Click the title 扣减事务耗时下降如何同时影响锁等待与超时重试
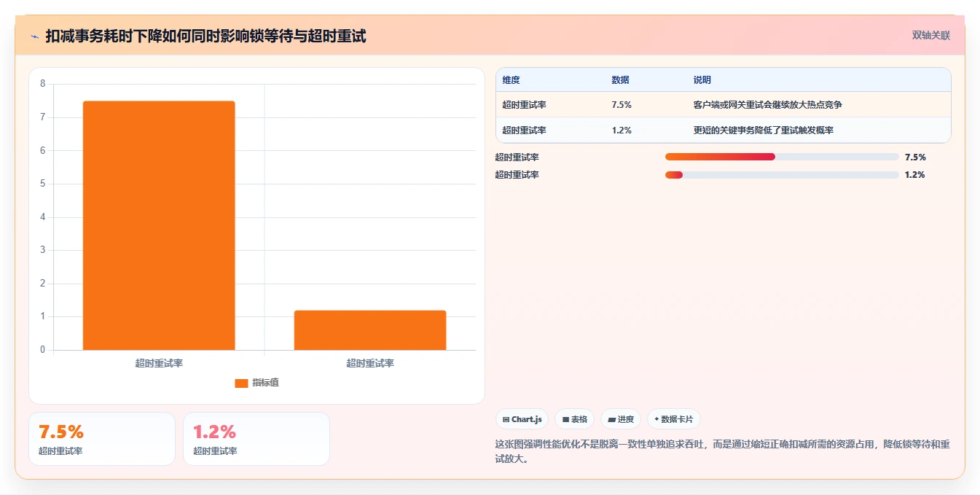Viewport: 980px width, 495px height. click(x=205, y=36)
